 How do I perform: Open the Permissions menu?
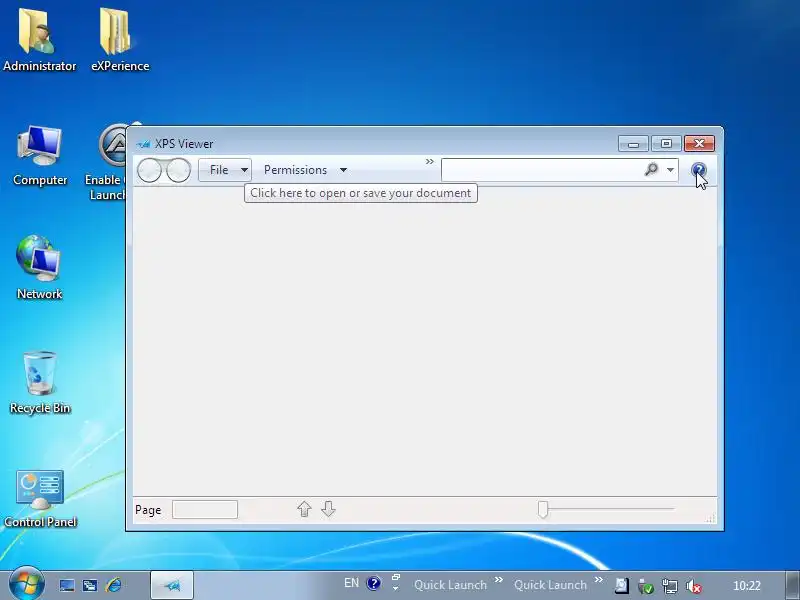point(295,170)
